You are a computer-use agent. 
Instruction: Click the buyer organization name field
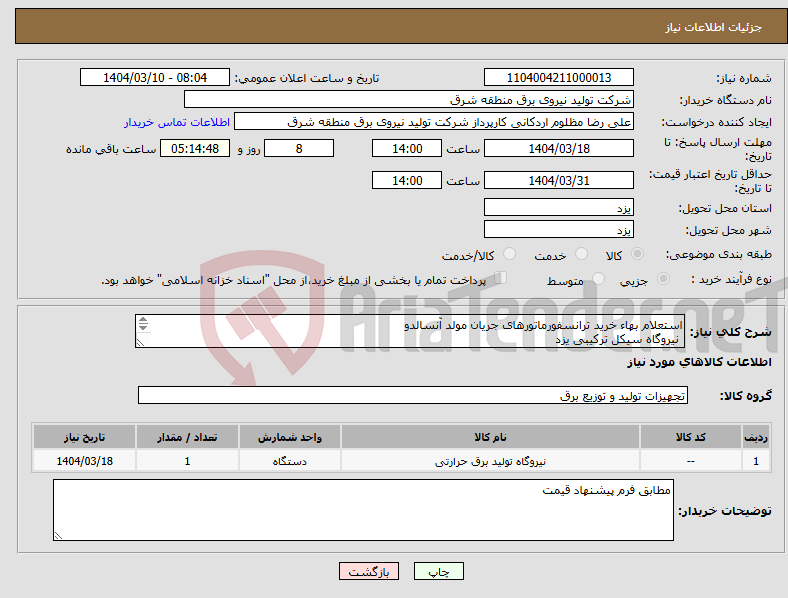(x=409, y=99)
